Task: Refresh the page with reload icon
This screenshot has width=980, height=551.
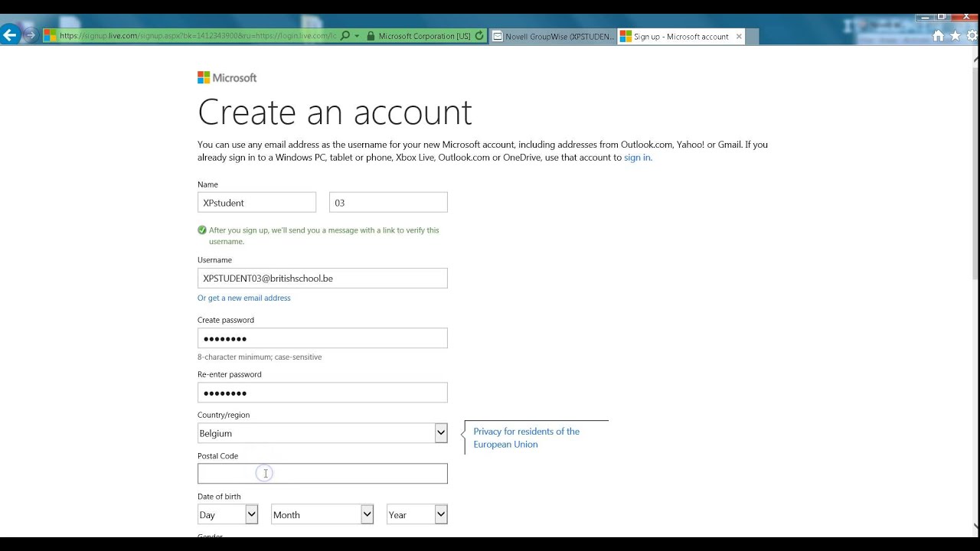Action: 479,36
